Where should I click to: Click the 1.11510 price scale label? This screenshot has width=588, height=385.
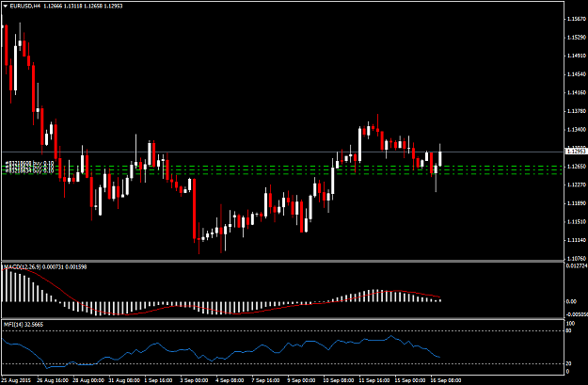tap(577, 222)
